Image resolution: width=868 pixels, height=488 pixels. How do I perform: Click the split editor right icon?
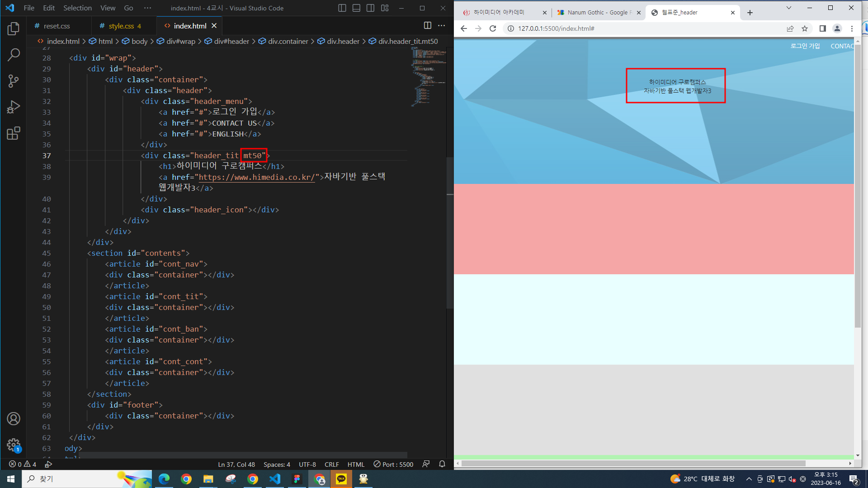(x=427, y=26)
